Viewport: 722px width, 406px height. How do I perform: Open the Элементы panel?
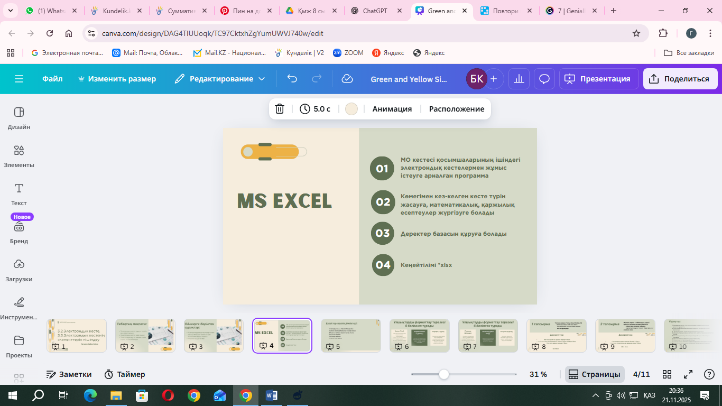(19, 156)
